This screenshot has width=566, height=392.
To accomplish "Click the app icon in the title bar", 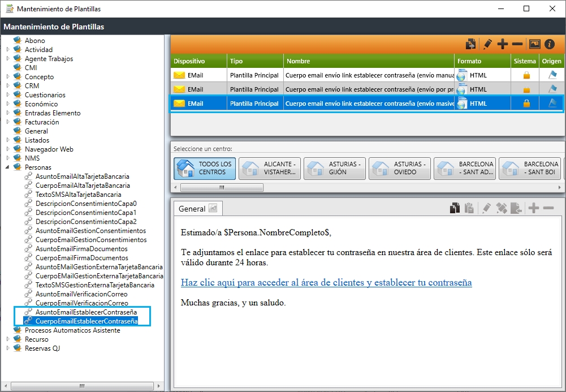I will click(10, 8).
